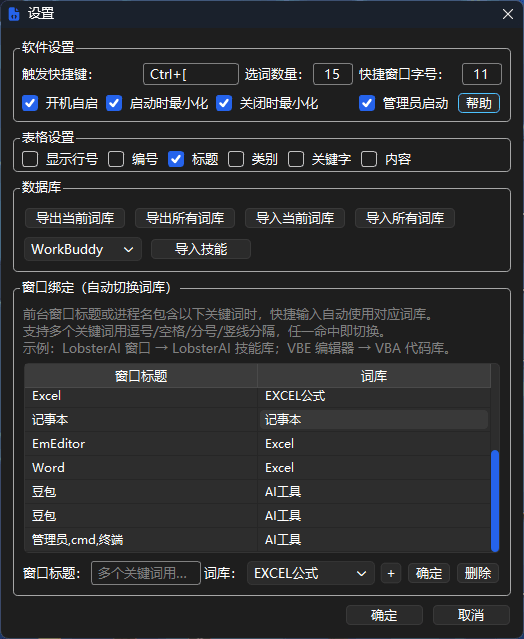Click 快捷窗口字号 field showing 11

[x=482, y=74]
